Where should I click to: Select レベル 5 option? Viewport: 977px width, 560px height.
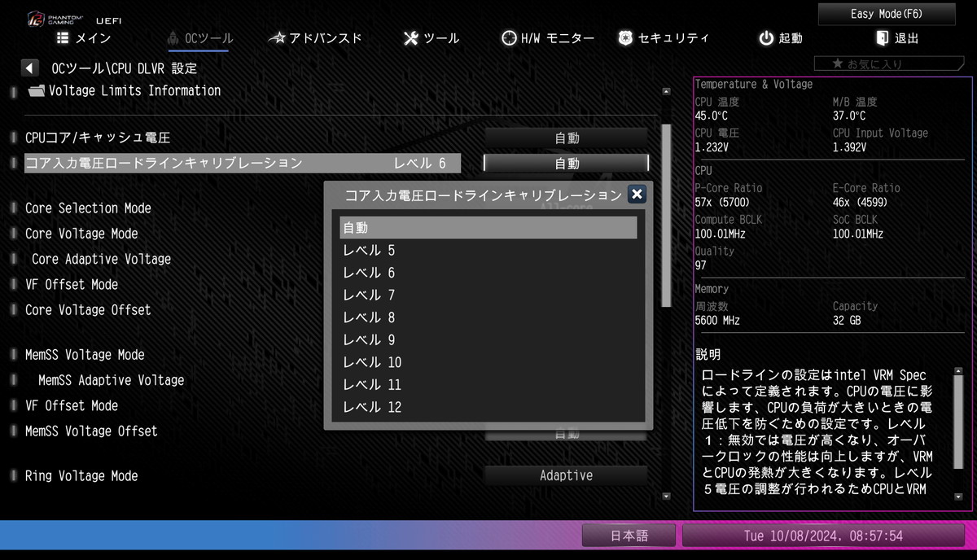[488, 251]
